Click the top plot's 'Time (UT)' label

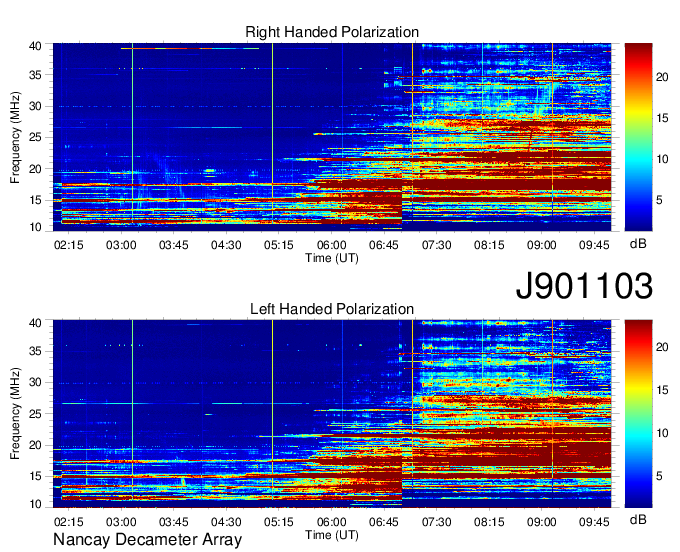332,258
